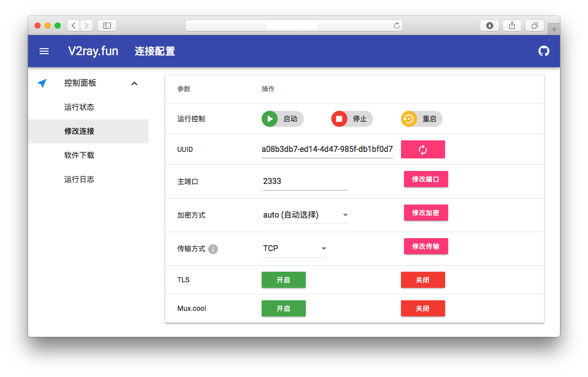
Task: Go forward with Safari forward arrow
Action: coord(87,26)
